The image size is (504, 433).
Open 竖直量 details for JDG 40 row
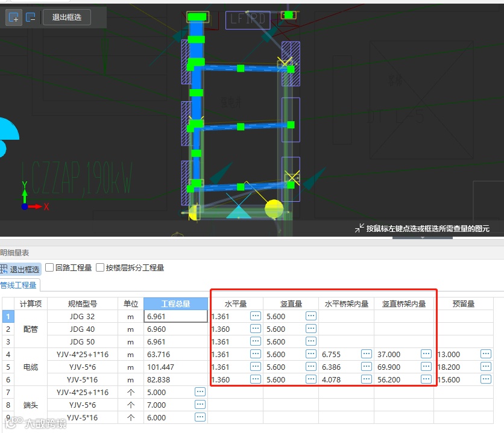[x=311, y=329]
